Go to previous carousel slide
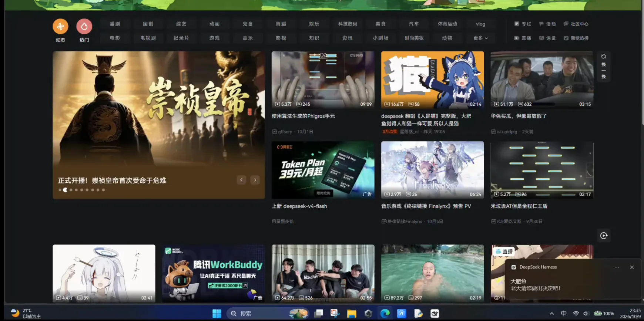The height and width of the screenshot is (321, 644). pyautogui.click(x=241, y=180)
